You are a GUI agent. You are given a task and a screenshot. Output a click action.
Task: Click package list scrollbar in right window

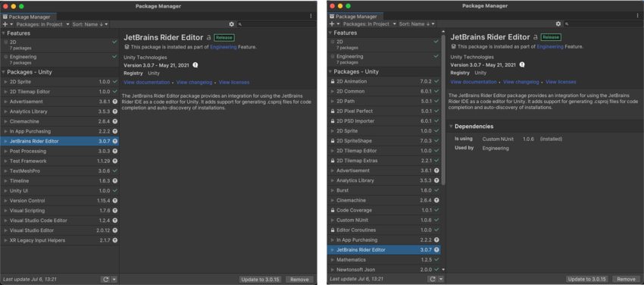[x=443, y=109]
